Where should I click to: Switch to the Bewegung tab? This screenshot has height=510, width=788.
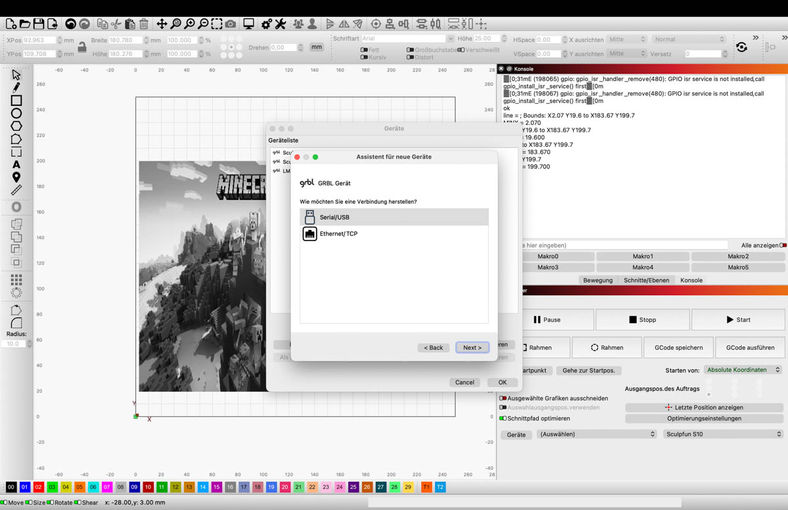point(598,280)
